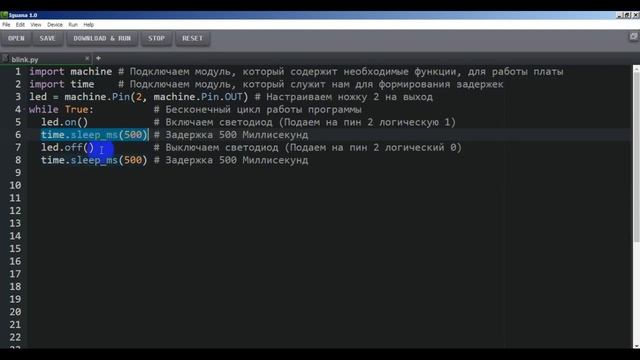The width and height of the screenshot is (640, 360).
Task: Click 'machine.Pin(2, machine.Pin.OUT)' code on line 3
Action: tap(156, 97)
